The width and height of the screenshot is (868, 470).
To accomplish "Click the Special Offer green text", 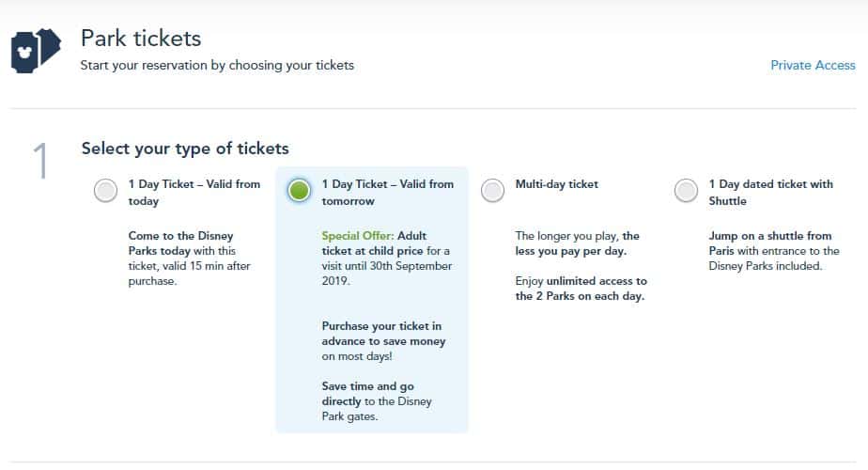I will point(358,236).
